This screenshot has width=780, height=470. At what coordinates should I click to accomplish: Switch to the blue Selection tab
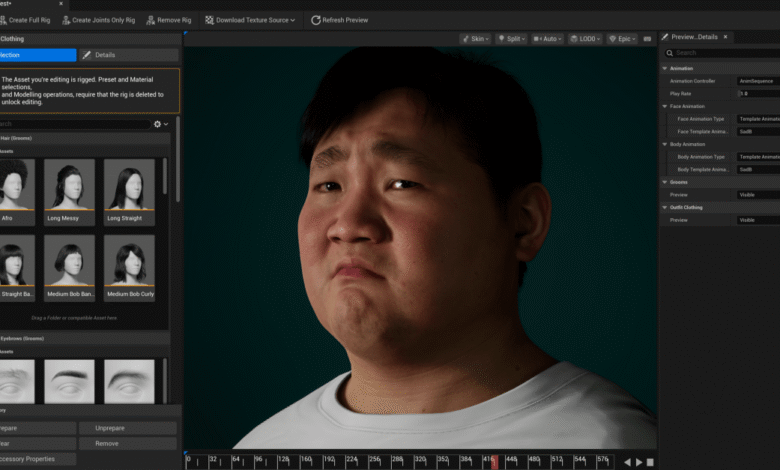click(x=38, y=55)
